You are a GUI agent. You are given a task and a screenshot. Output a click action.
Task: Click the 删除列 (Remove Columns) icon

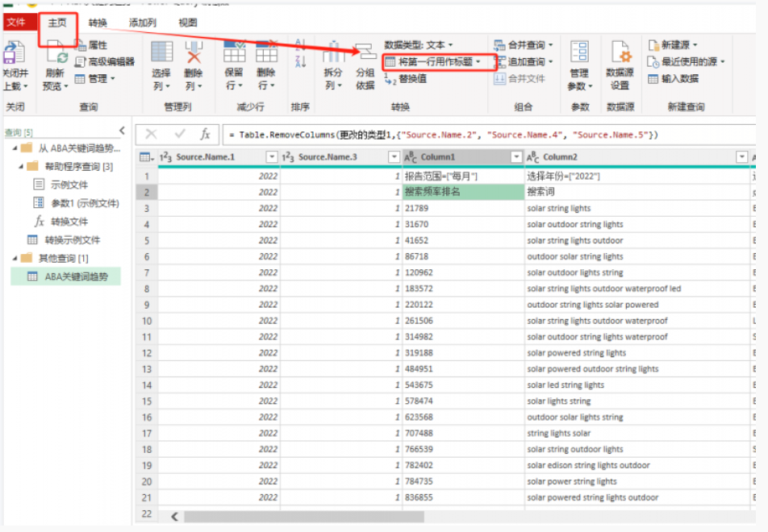point(194,53)
